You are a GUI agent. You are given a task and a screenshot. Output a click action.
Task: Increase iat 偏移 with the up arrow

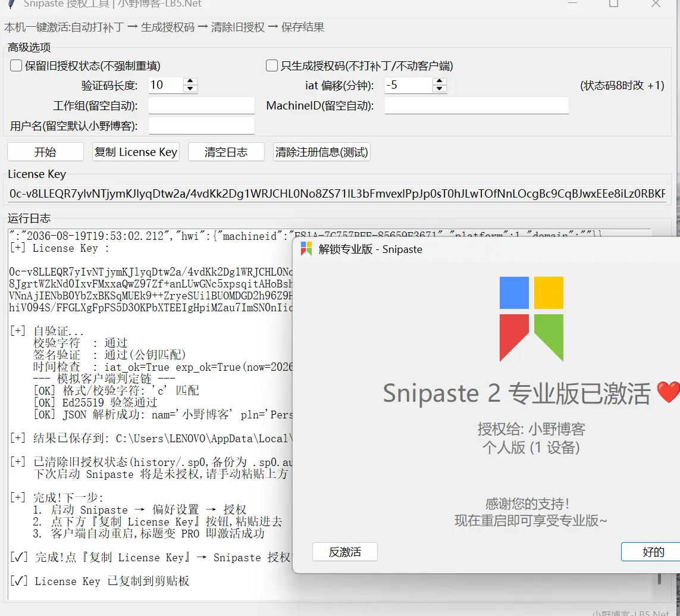coord(439,81)
